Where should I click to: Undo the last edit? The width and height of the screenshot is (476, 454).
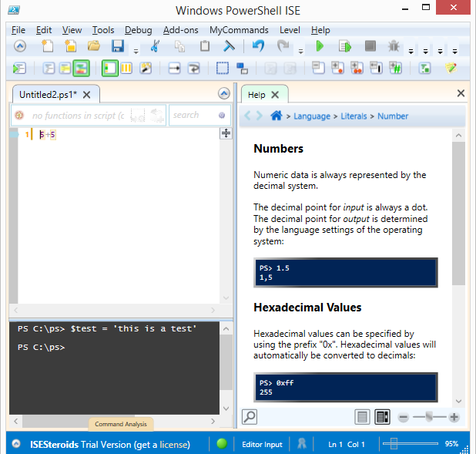point(258,46)
